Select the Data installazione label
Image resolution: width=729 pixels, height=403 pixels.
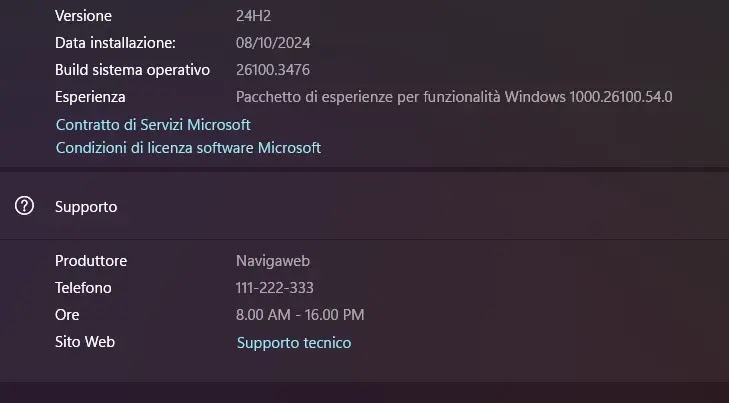point(115,43)
